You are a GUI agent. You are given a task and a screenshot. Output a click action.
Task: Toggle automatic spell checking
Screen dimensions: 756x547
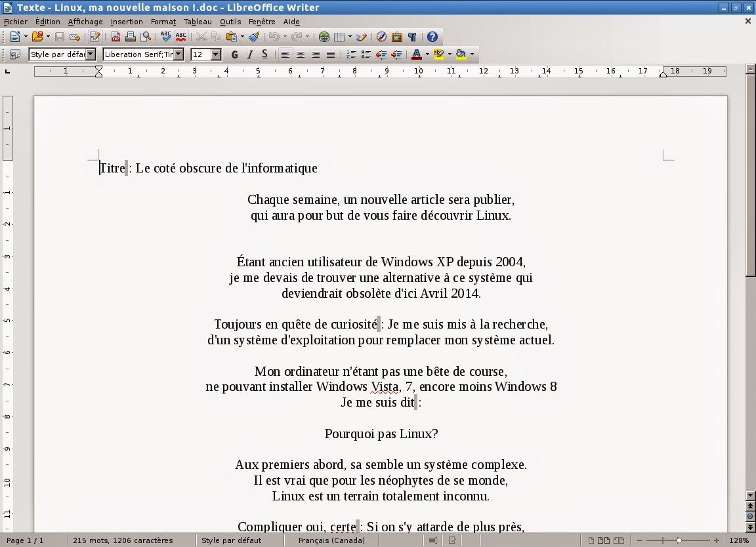(181, 37)
